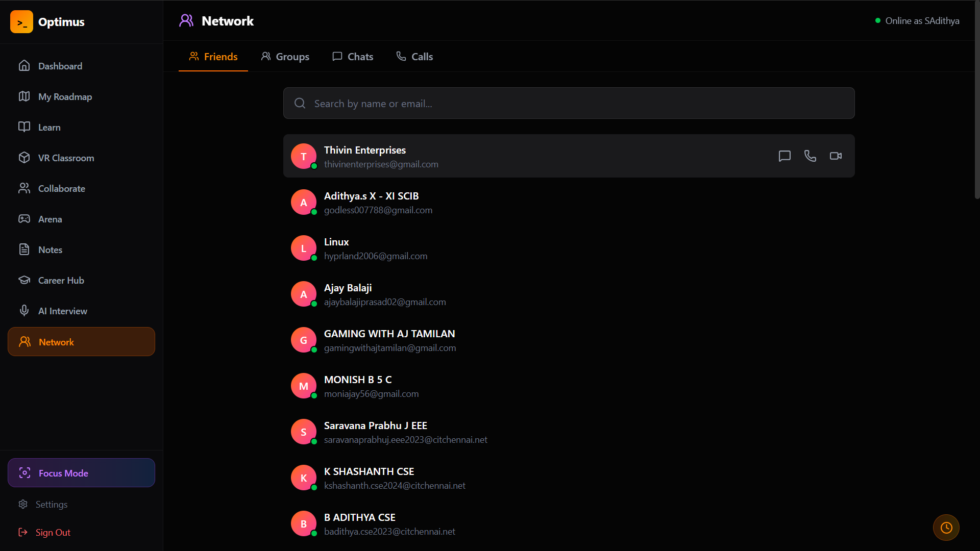Select Linux friend avatar

(x=304, y=248)
